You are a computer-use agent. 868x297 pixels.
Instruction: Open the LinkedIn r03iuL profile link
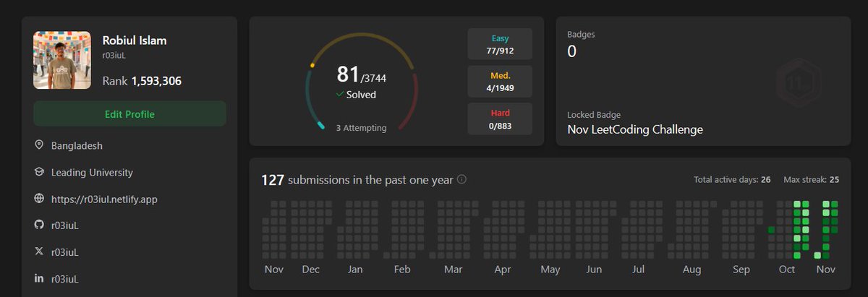65,278
